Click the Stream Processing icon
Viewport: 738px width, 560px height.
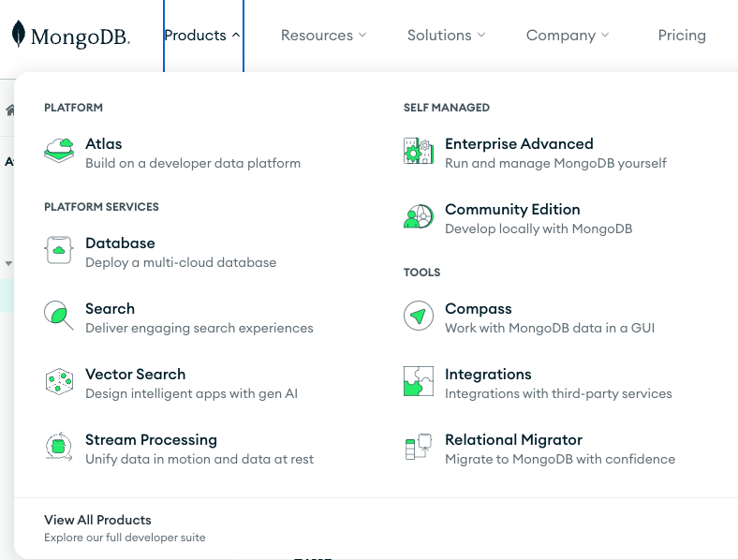pos(59,447)
